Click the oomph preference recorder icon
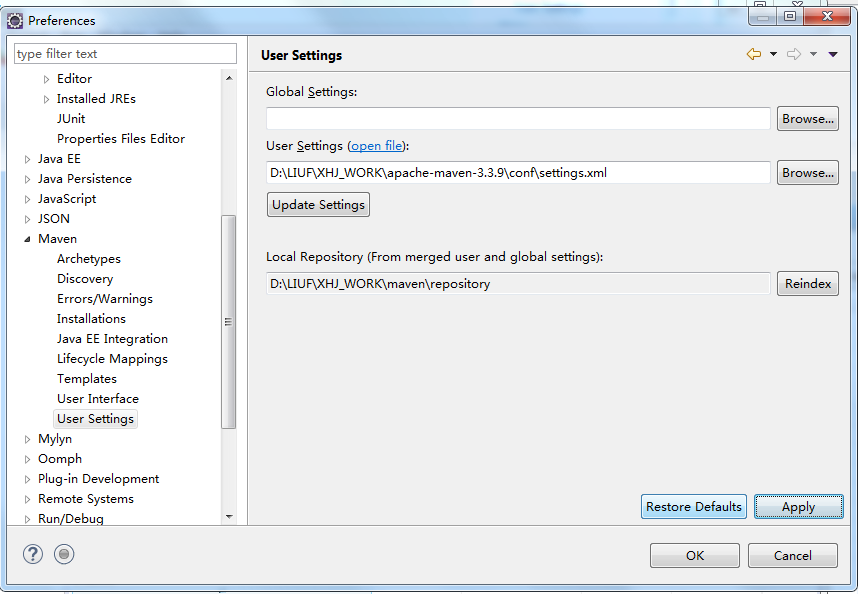This screenshot has width=858, height=594. (x=64, y=554)
